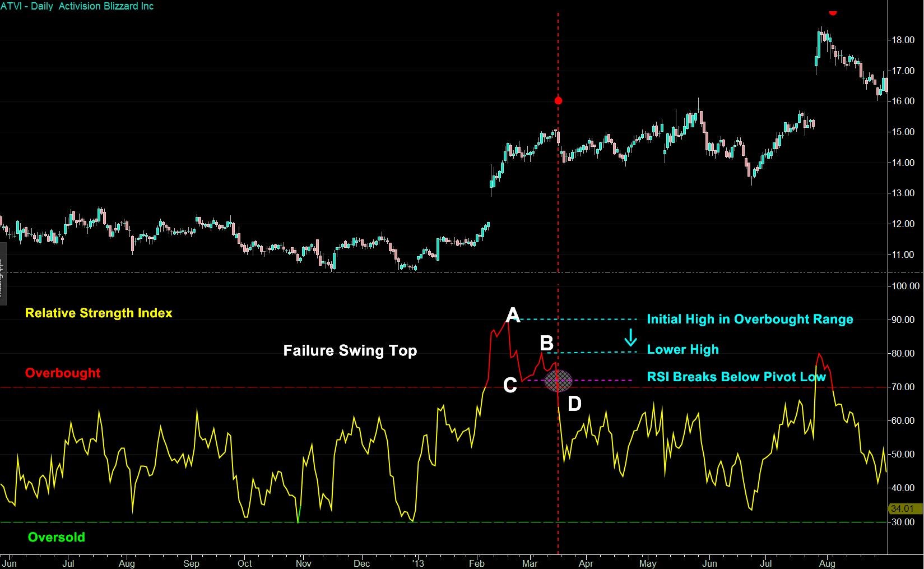Click the Lower High annotation text
Image resolution: width=924 pixels, height=569 pixels.
(683, 350)
